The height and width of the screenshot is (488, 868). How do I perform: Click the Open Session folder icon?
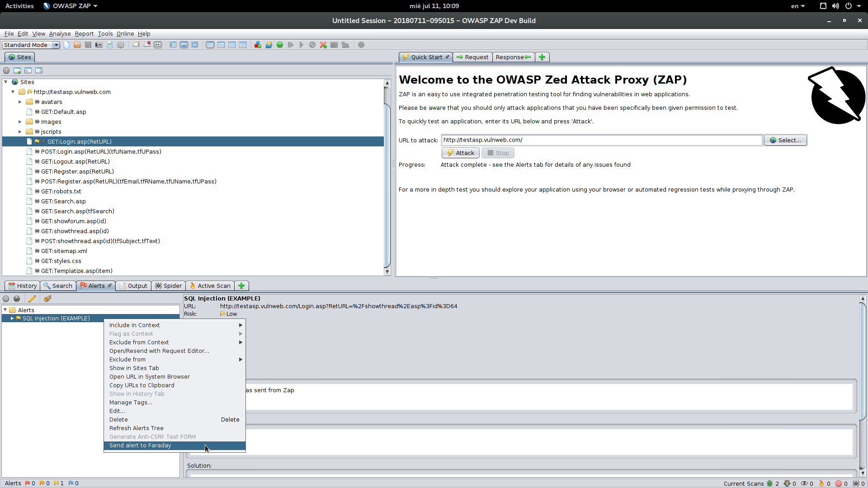[77, 45]
